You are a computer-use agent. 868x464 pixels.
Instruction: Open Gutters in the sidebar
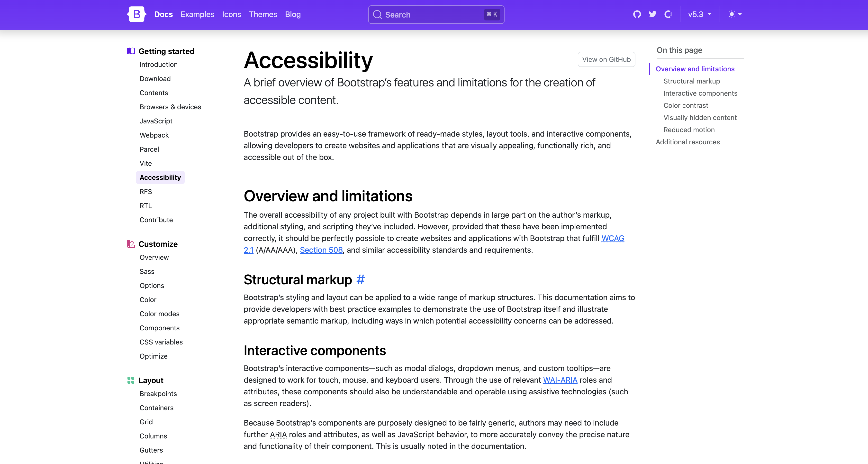click(151, 451)
